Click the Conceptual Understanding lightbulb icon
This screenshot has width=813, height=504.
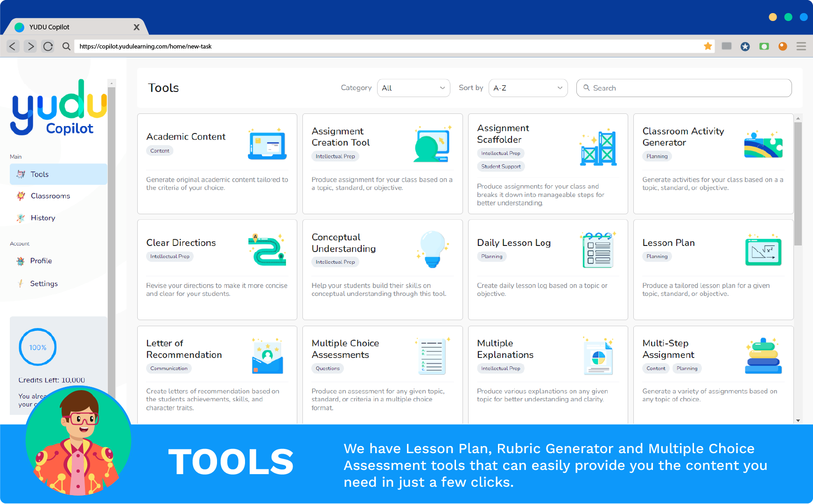433,250
